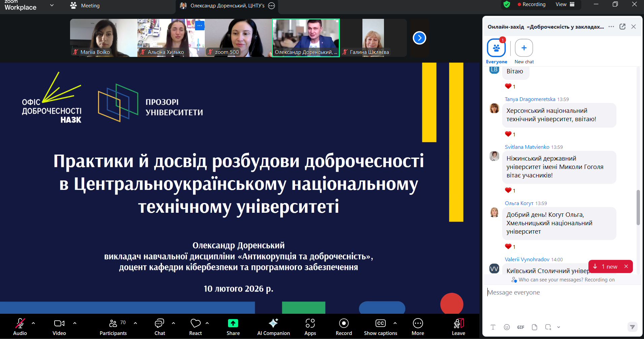The height and width of the screenshot is (339, 644).
Task: Expand the audio options arrow
Action: pyautogui.click(x=33, y=323)
